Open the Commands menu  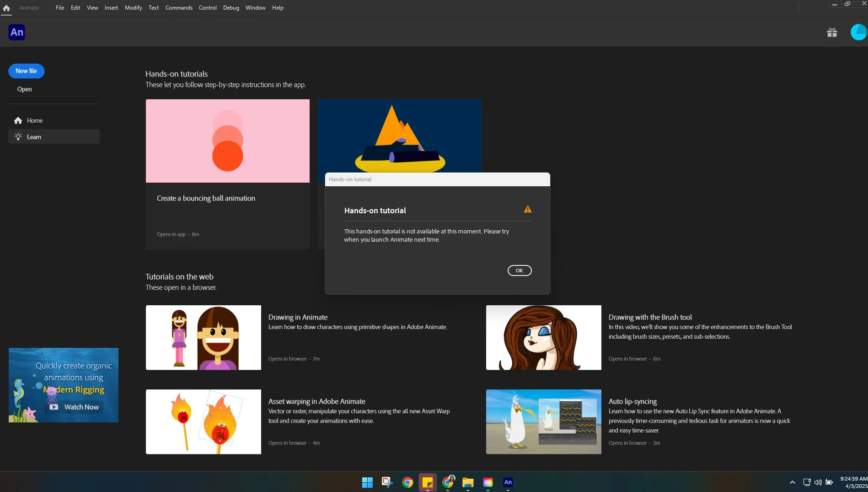[x=179, y=8]
